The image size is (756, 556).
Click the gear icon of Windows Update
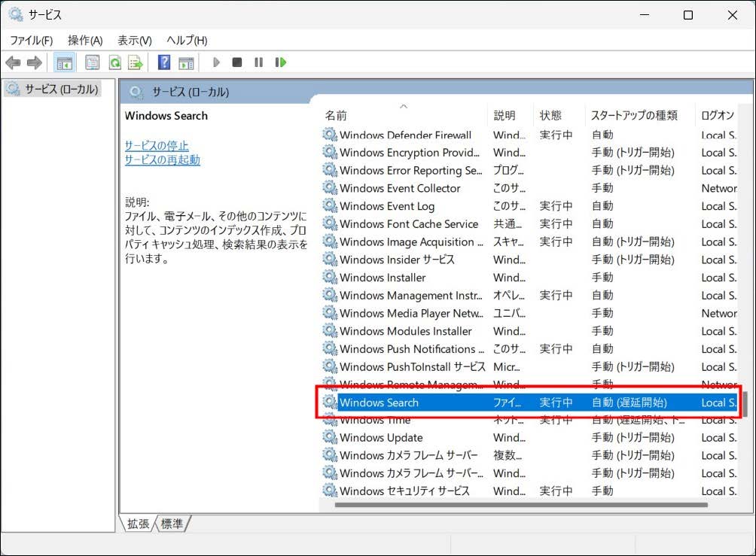[330, 437]
